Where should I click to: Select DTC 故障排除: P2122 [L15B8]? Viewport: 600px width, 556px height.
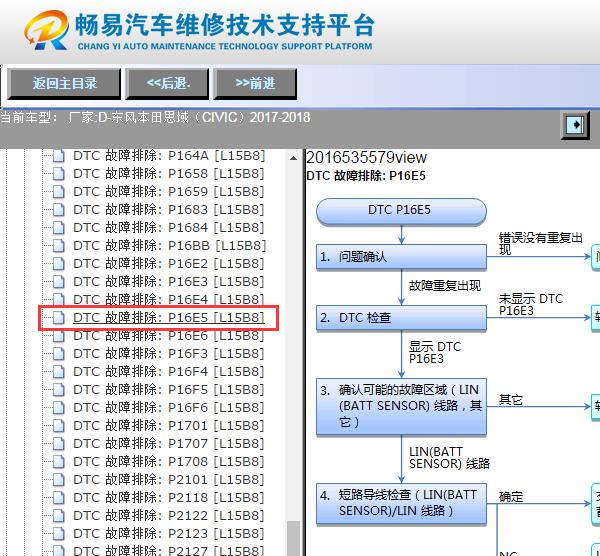coord(169,515)
